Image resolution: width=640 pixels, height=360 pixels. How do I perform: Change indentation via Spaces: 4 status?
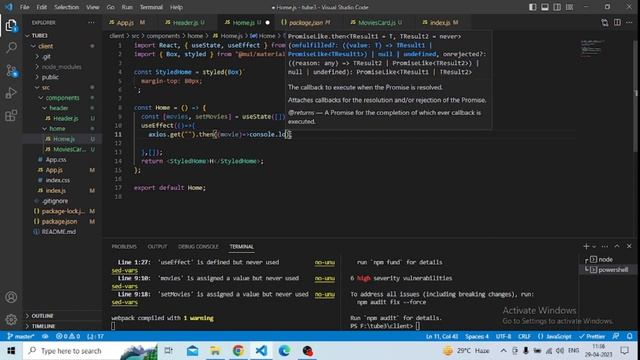coord(477,336)
